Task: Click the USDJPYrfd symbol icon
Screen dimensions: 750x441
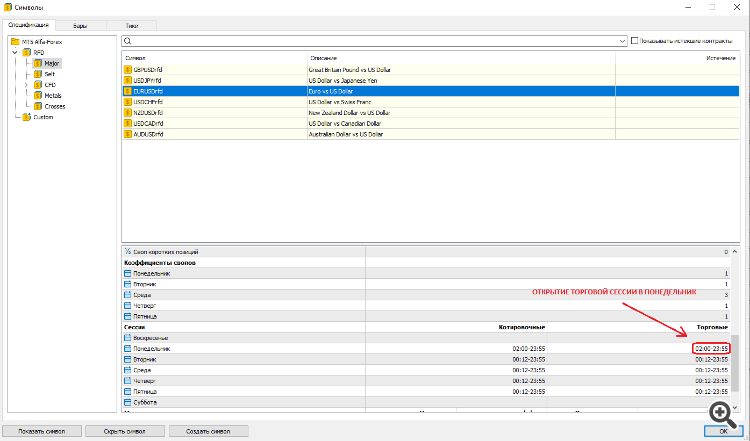Action: (x=128, y=80)
